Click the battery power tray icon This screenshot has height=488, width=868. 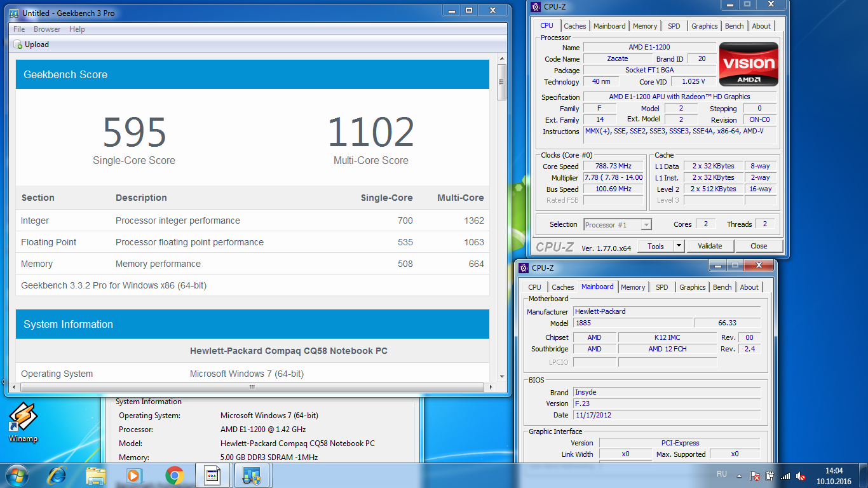pyautogui.click(x=770, y=475)
